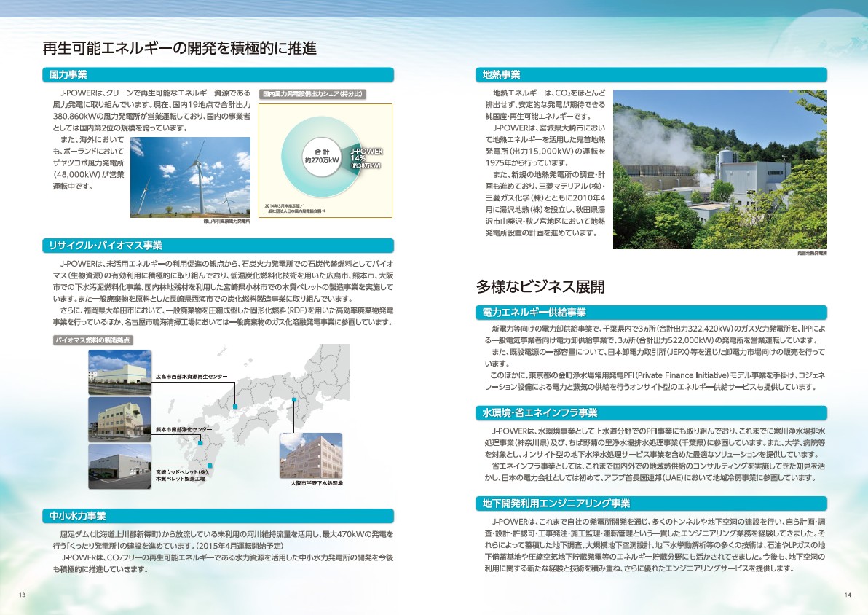
Task: Click the 鬼首地熱発電所 photo caption
Action: pyautogui.click(x=812, y=253)
